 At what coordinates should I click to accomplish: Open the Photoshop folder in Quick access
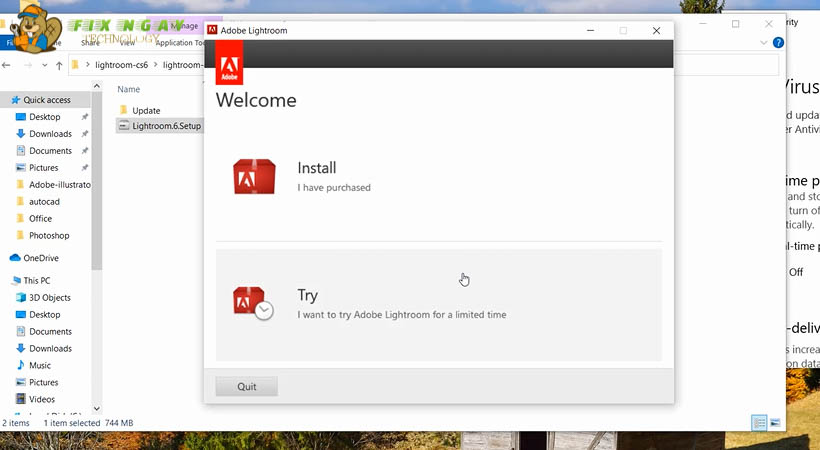(49, 236)
